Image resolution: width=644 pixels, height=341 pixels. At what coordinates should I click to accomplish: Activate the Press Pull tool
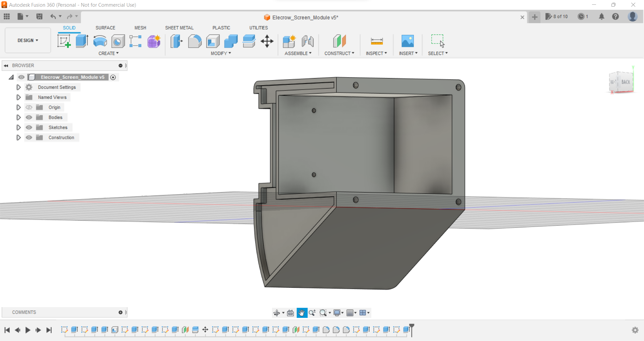[x=176, y=41]
